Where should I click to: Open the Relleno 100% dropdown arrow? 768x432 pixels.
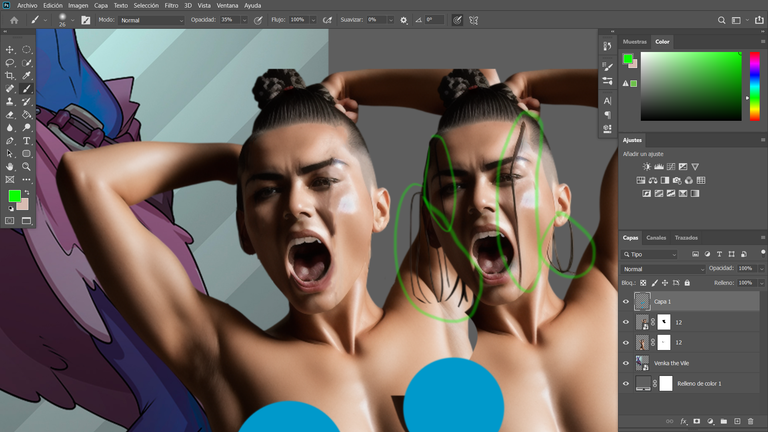click(761, 283)
